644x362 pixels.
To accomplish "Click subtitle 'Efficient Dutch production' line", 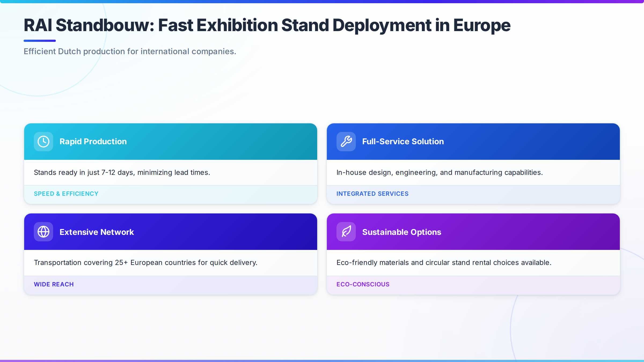I will coord(130,51).
